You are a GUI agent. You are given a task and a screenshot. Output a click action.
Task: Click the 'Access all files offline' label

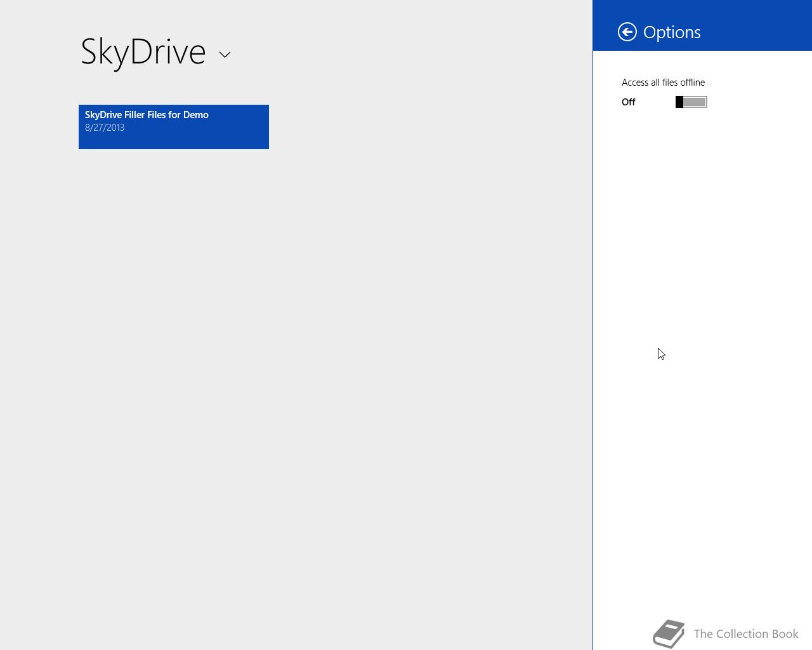click(663, 83)
